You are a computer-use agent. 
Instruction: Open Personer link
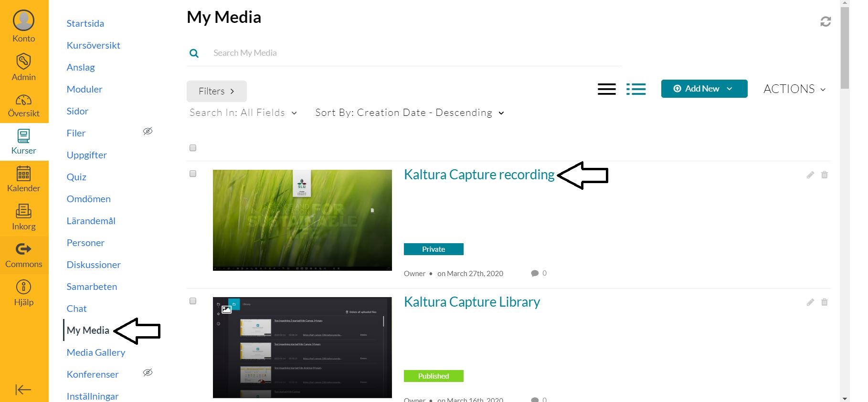pyautogui.click(x=85, y=243)
